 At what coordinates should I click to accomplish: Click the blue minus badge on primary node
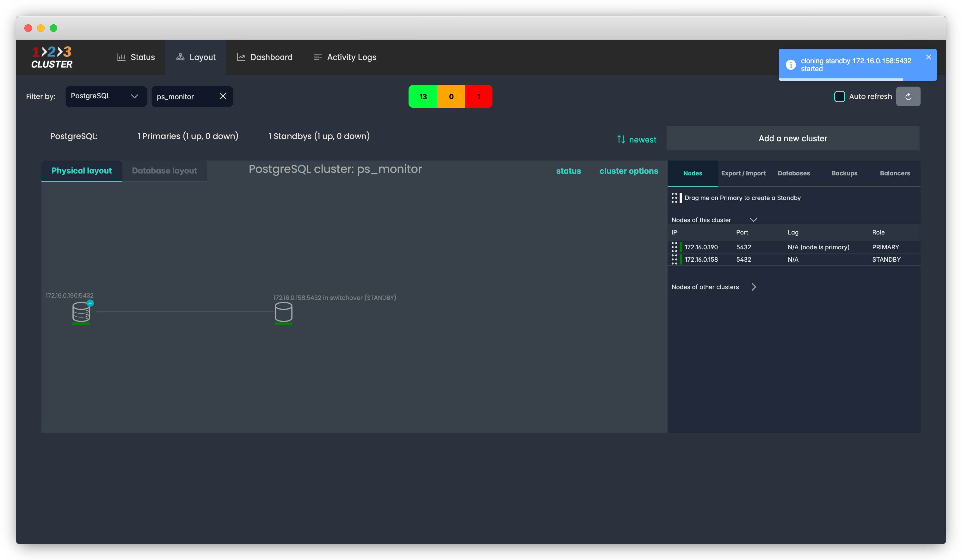pos(90,303)
